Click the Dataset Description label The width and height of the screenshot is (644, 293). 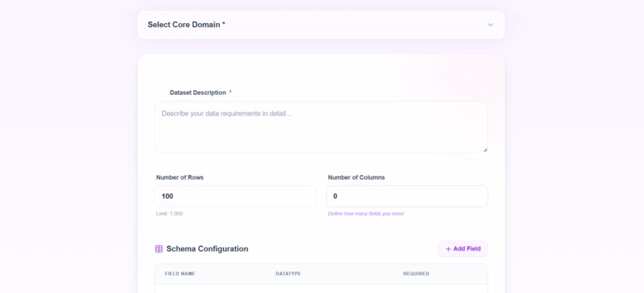[x=198, y=93]
